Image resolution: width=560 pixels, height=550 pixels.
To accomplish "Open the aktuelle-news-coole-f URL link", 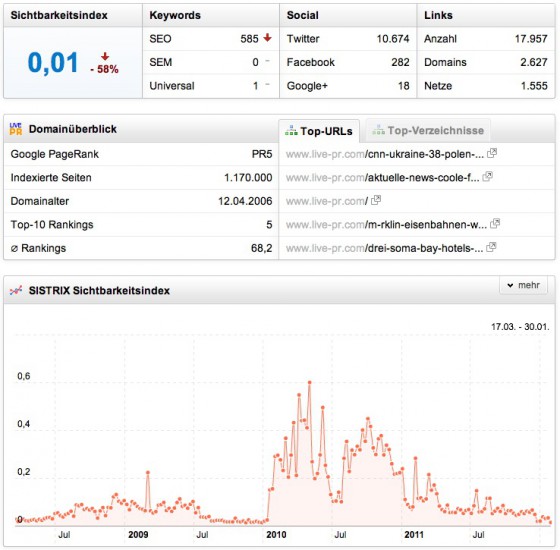I will point(382,178).
